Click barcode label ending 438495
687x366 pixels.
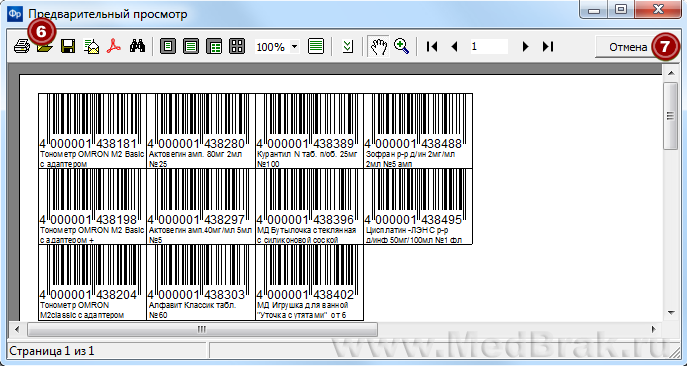pos(418,206)
